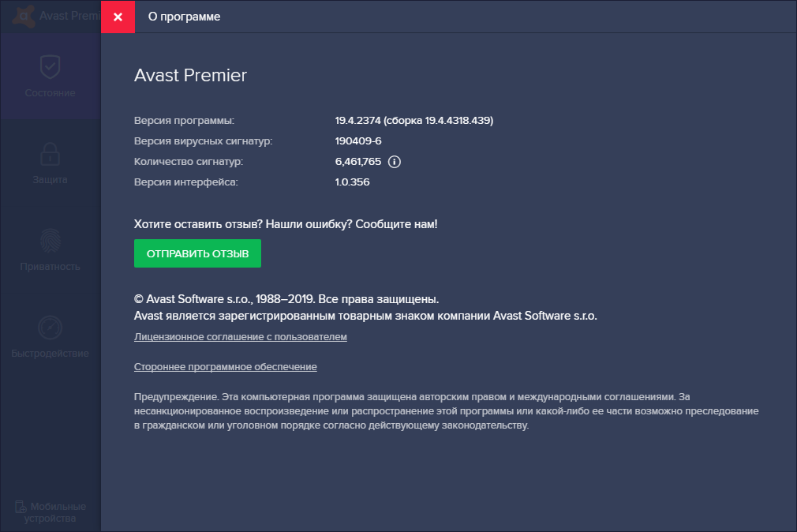Viewport: 797px width, 532px height.
Task: Select the fingerprint icon for Приватность
Action: 50,241
